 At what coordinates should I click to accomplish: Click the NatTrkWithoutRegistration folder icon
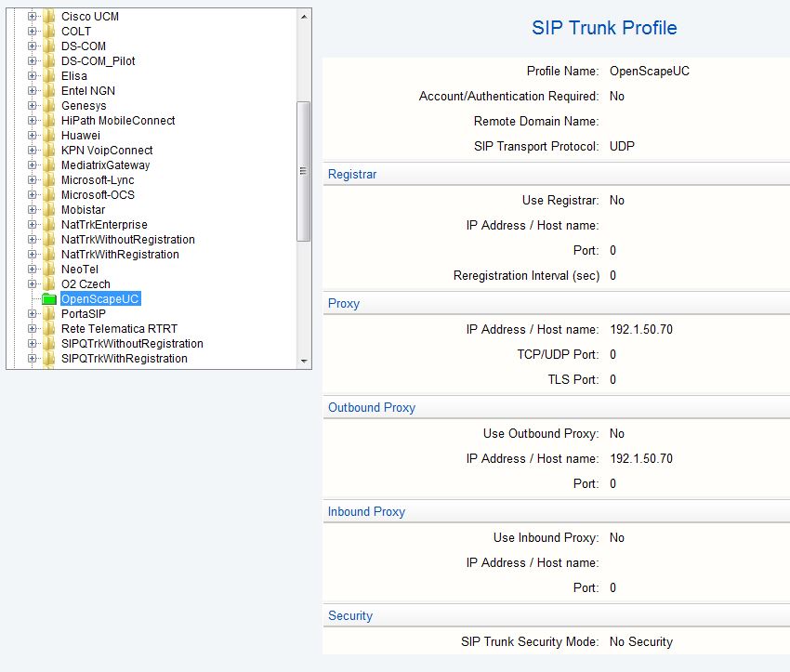[x=49, y=239]
